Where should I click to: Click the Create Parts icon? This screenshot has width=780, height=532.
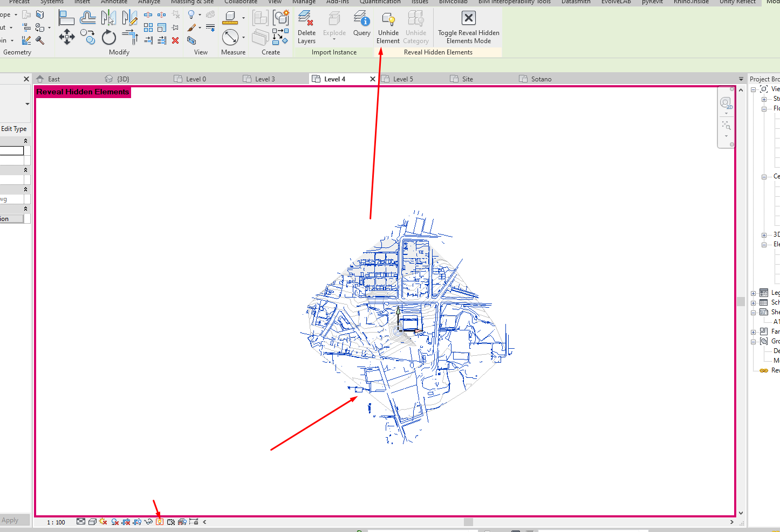(260, 38)
